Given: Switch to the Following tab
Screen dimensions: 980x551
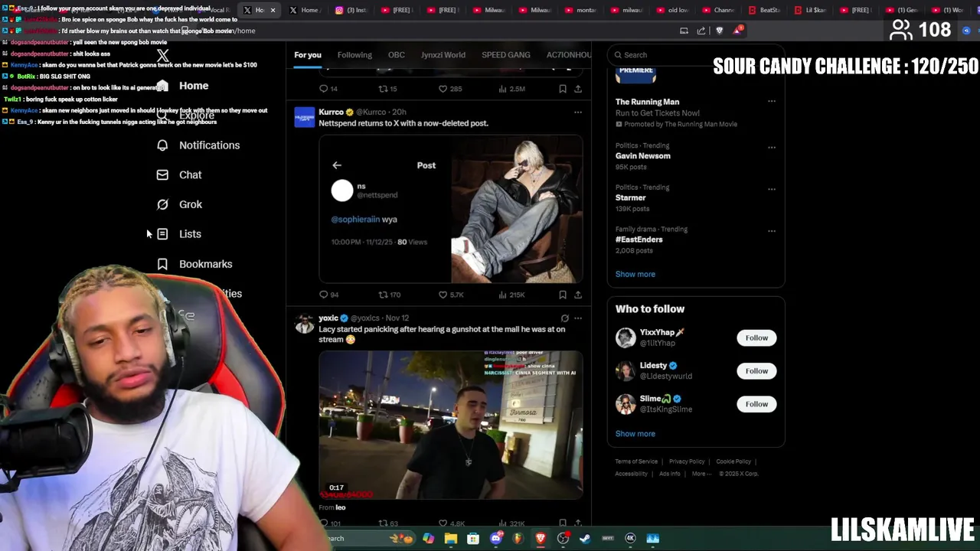Looking at the screenshot, I should [x=354, y=55].
